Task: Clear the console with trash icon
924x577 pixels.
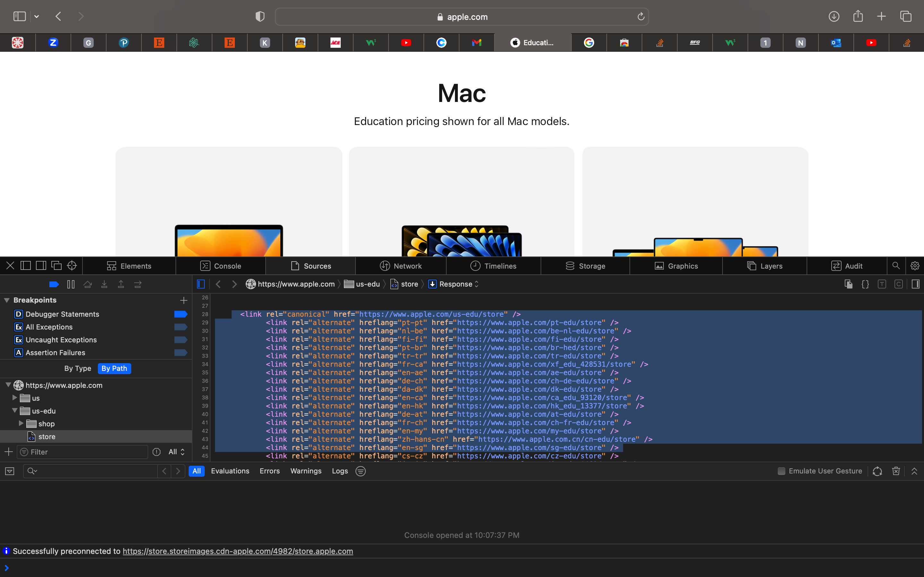Action: pyautogui.click(x=896, y=471)
